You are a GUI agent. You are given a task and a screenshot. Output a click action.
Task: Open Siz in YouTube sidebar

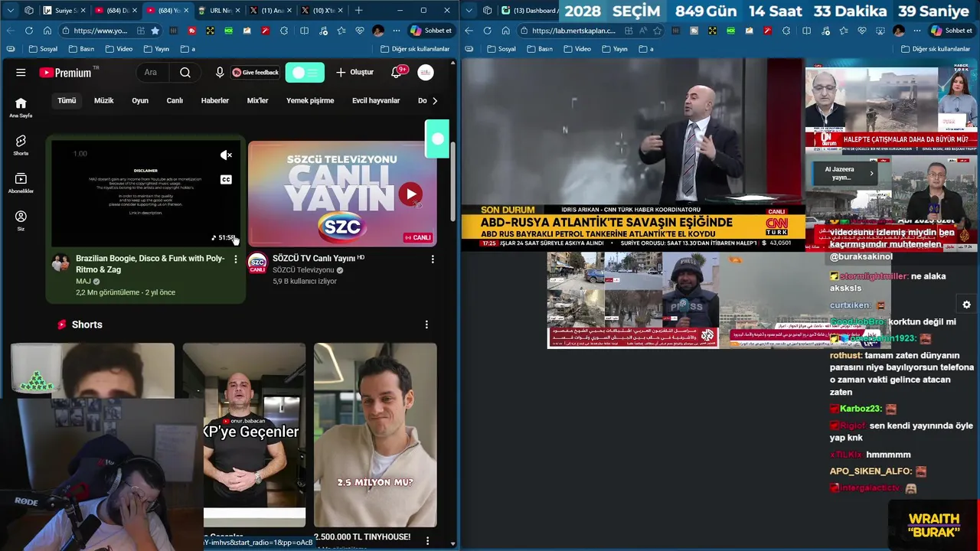point(21,221)
